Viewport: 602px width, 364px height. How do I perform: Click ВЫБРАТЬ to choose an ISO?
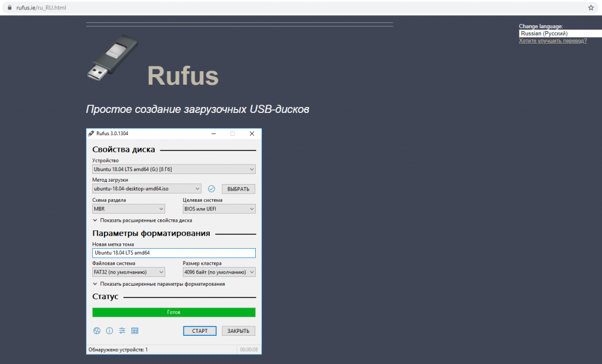(x=238, y=189)
